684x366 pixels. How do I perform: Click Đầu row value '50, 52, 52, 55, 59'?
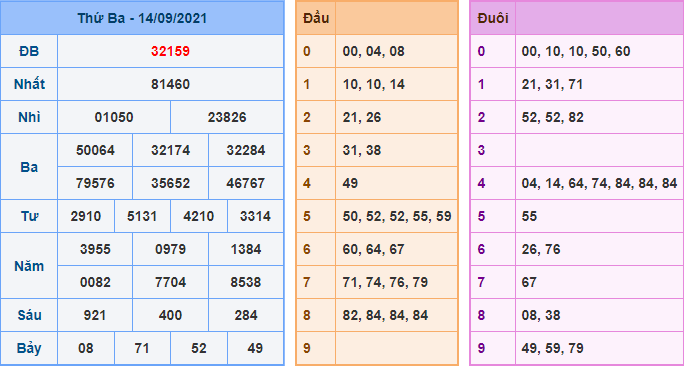(x=397, y=216)
